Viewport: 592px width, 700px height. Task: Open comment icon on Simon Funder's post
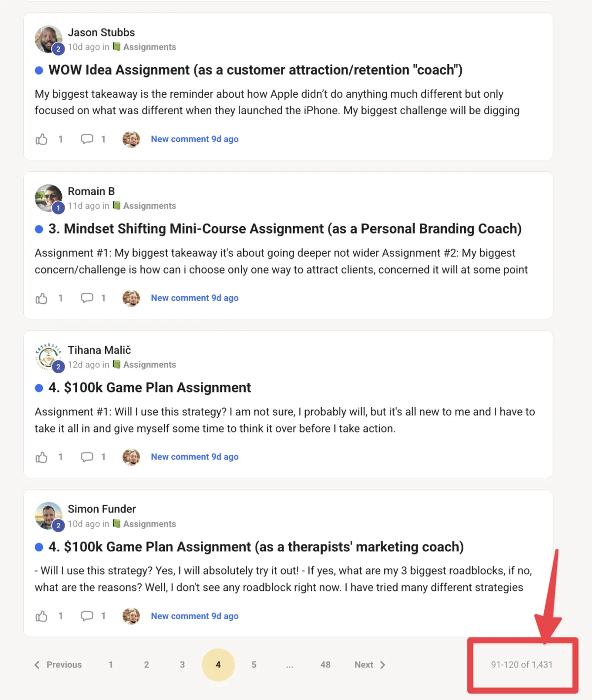tap(87, 616)
